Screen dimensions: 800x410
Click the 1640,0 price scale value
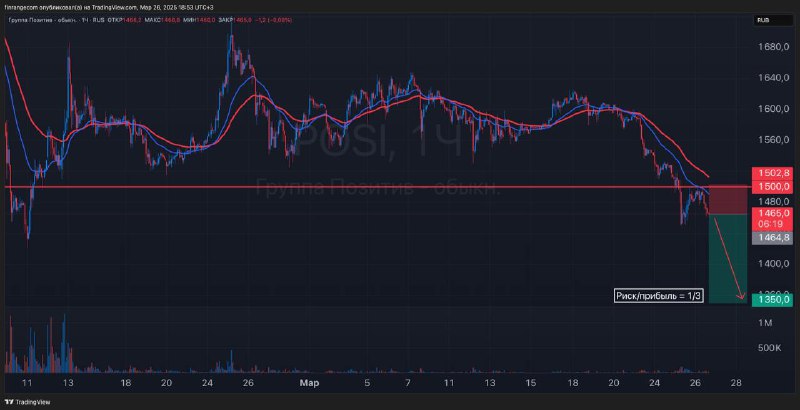[773, 78]
